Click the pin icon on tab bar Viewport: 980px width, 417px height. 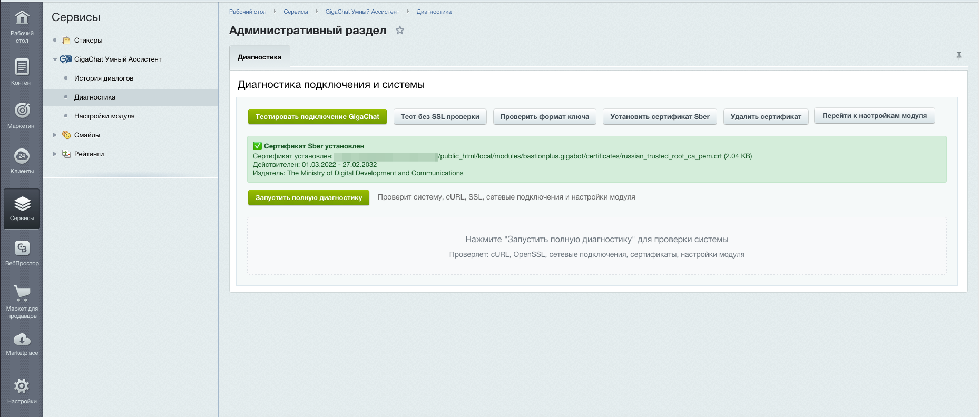959,56
